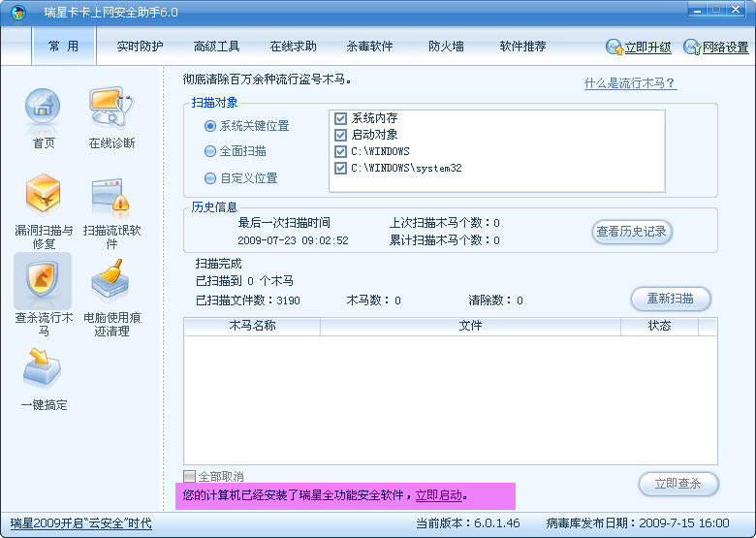Toggle the 全部取消 checkbox
Screen dimensions: 756x538
pos(189,476)
